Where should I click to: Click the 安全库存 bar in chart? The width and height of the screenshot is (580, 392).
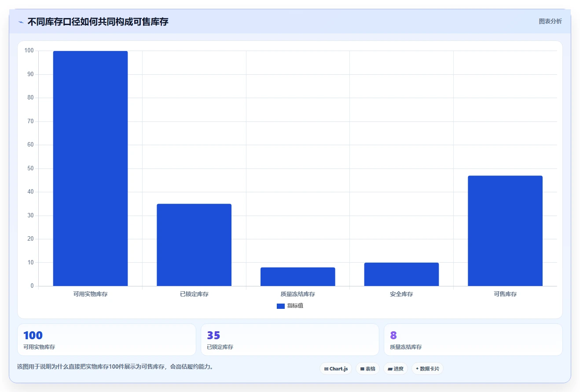pyautogui.click(x=401, y=275)
